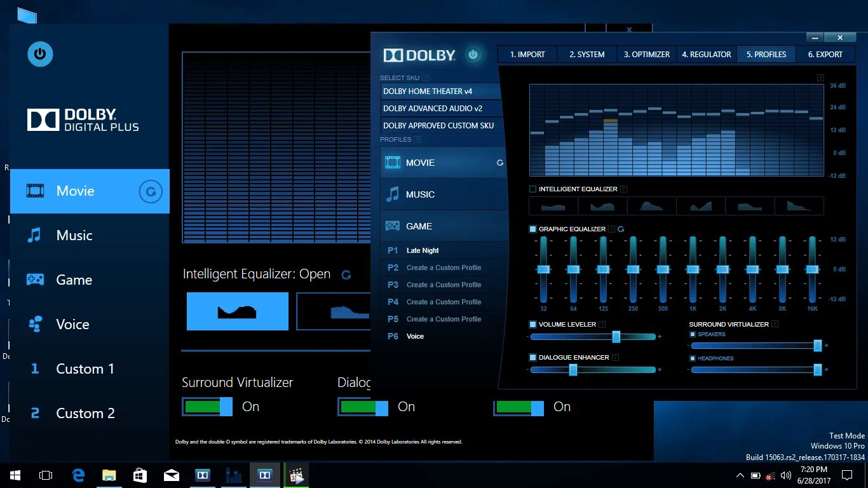Select Voice profile in Dolby Digital Plus sidebar
868x488 pixels.
pyautogui.click(x=90, y=325)
